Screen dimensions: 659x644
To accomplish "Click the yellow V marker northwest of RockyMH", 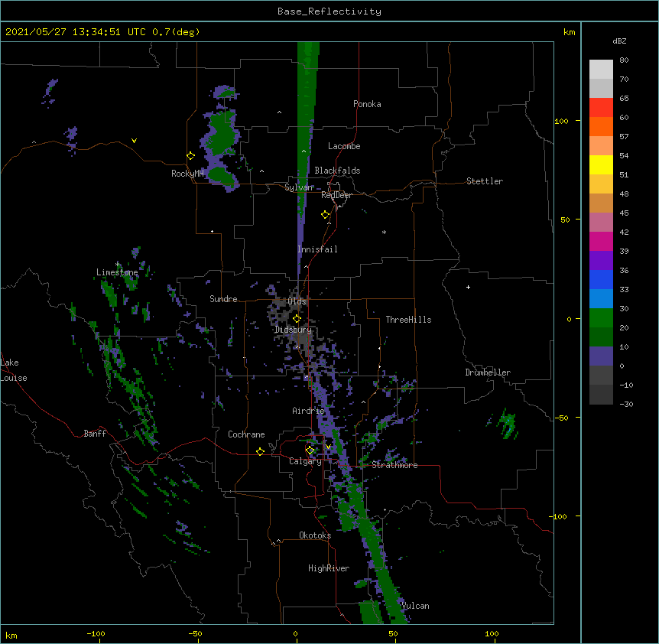I will point(134,141).
